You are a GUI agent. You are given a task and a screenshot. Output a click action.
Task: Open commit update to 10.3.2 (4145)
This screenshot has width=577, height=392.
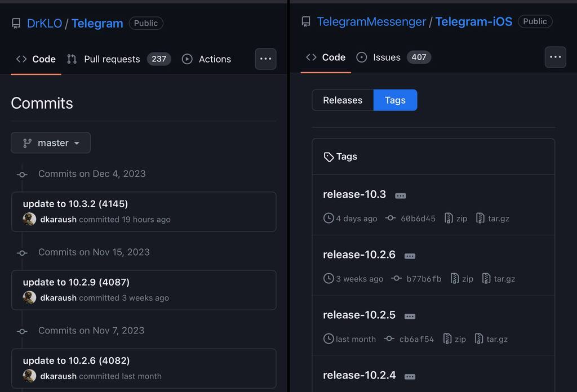tap(76, 204)
